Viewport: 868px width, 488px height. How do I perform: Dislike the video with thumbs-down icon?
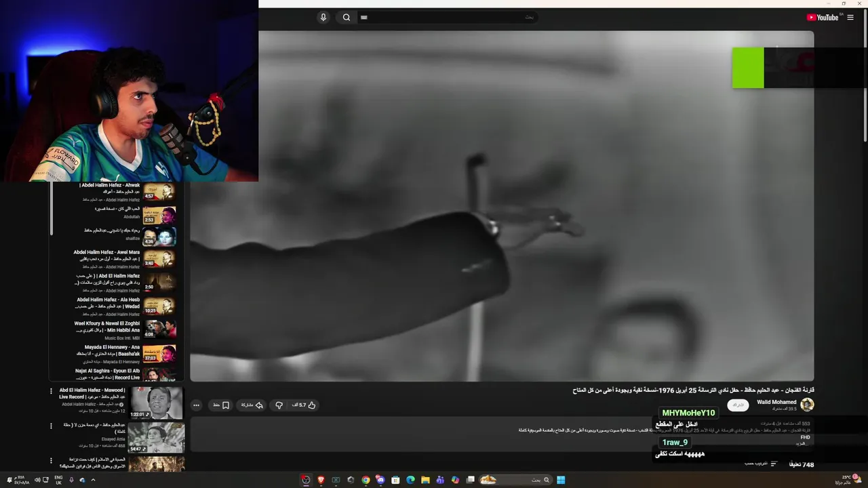(x=279, y=405)
